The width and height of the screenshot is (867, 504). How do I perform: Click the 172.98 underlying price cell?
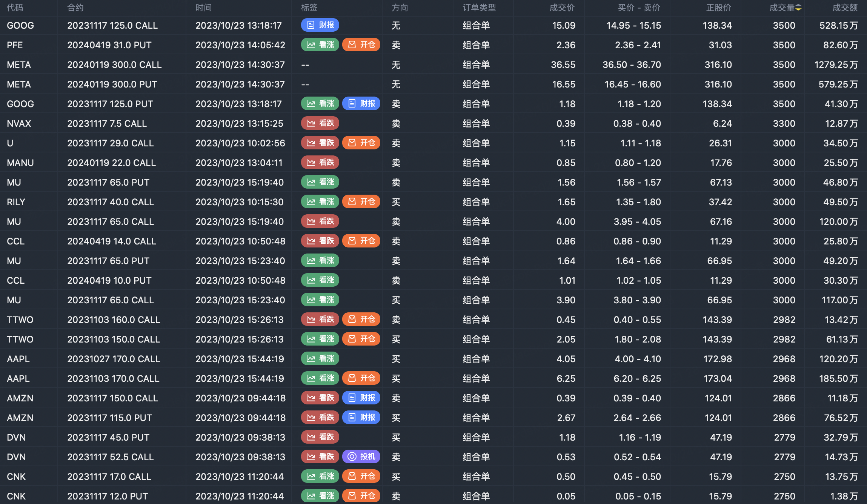click(x=718, y=359)
